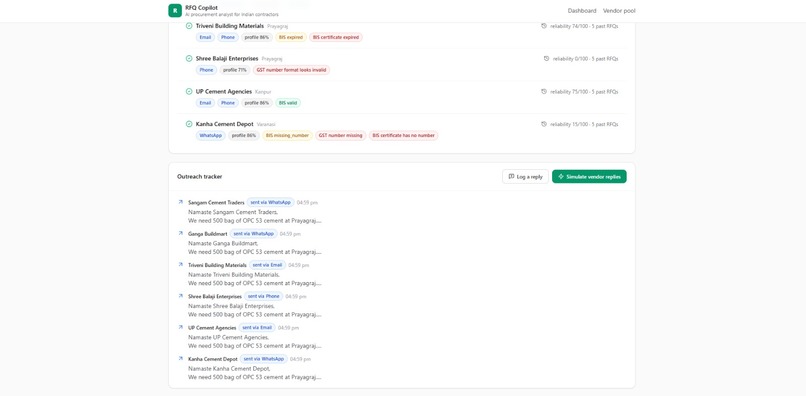806x396 pixels.
Task: Click Ganga Buildmart name in outreach tracker
Action: (208, 234)
